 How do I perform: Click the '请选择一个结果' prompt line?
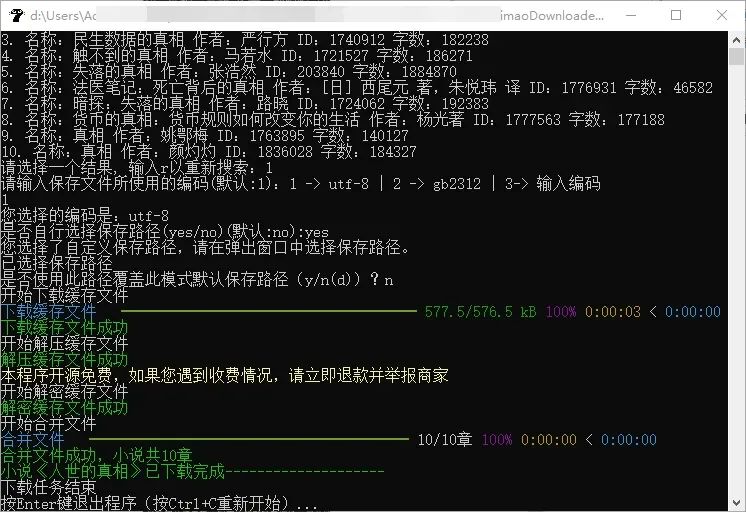pyautogui.click(x=137, y=167)
